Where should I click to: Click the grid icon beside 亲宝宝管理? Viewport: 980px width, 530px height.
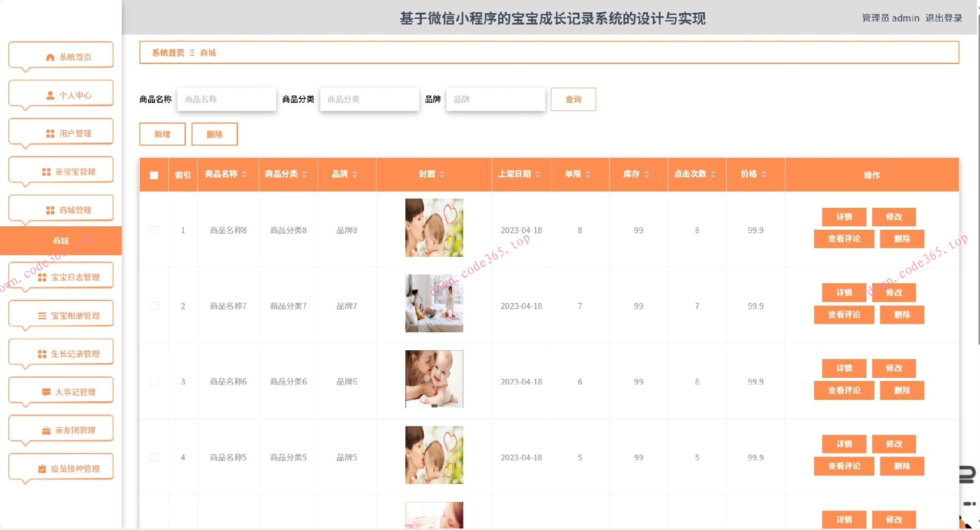[x=46, y=172]
